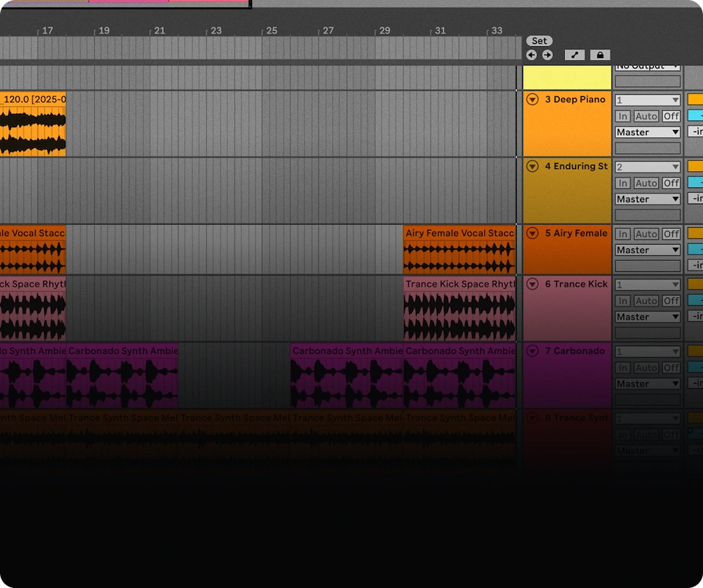This screenshot has width=703, height=588.
Task: Click the fold arrow on 6 Trance Kick track
Action: [533, 284]
